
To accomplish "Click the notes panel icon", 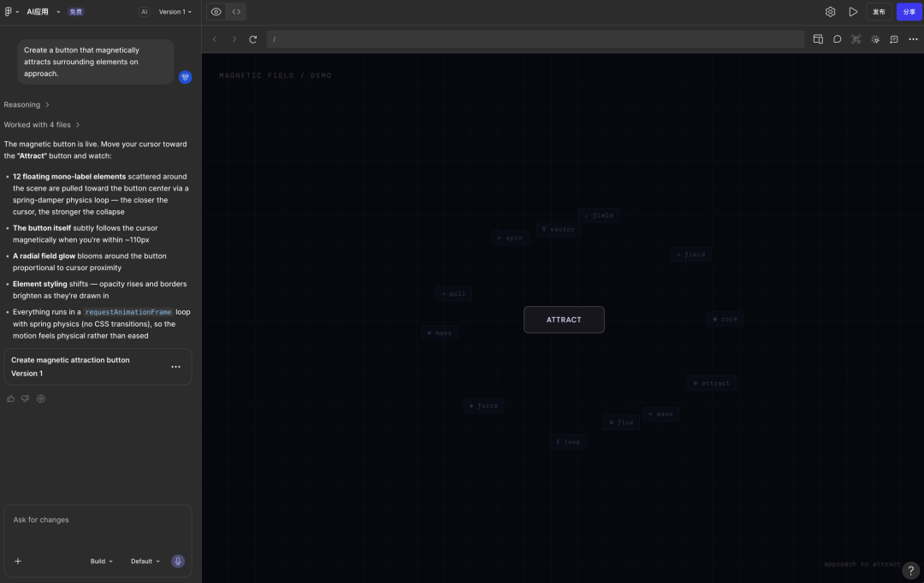I will [x=894, y=39].
